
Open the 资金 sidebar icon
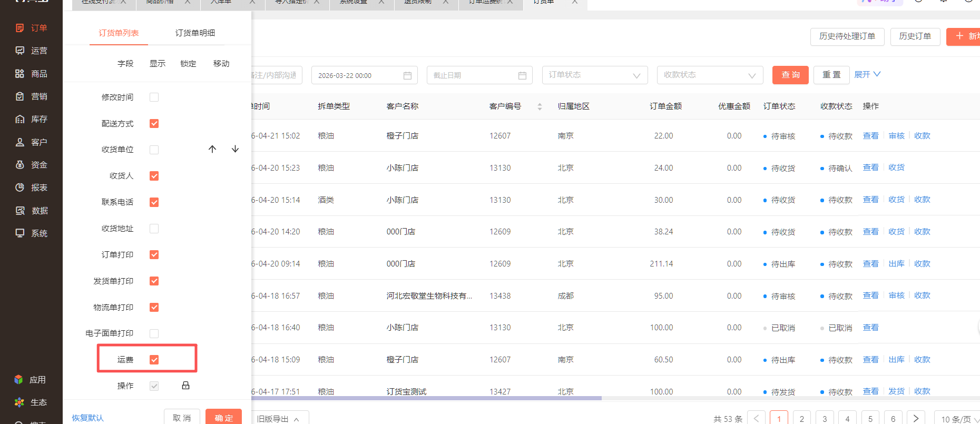[x=20, y=165]
